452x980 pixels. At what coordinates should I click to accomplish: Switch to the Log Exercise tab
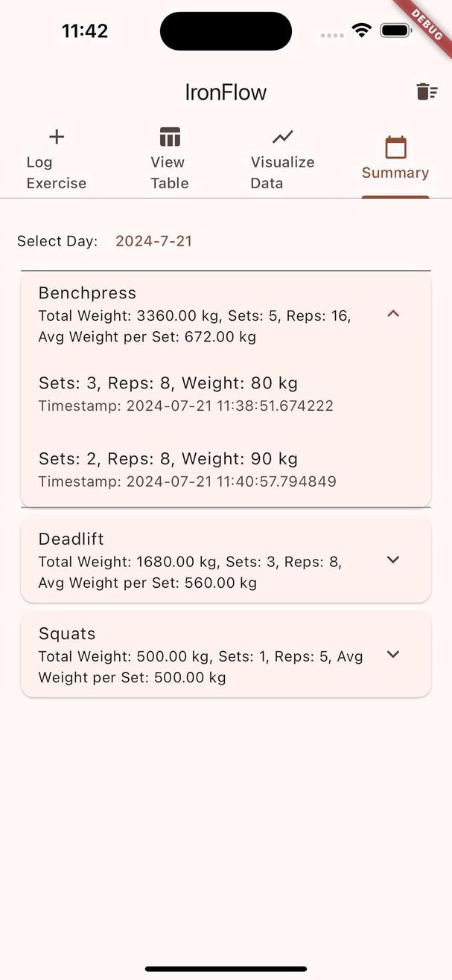tap(57, 173)
